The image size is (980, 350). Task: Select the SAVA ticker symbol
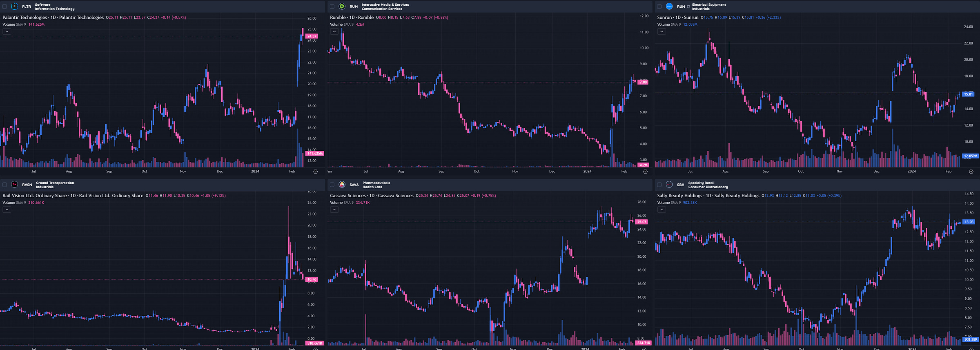pos(354,185)
